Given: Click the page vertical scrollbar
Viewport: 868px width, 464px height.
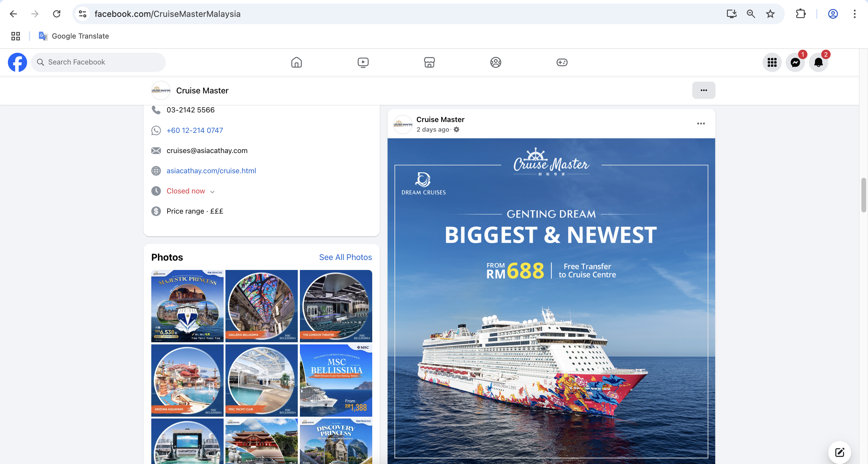Looking at the screenshot, I should tap(863, 195).
